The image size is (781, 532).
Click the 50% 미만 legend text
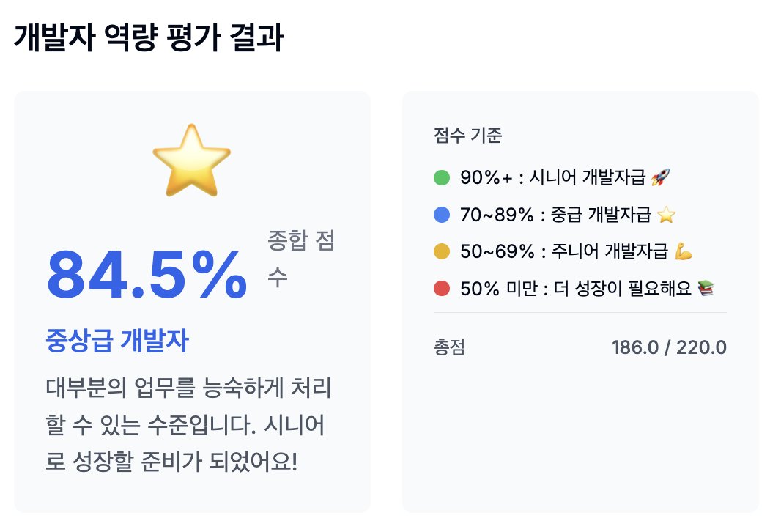tap(576, 289)
